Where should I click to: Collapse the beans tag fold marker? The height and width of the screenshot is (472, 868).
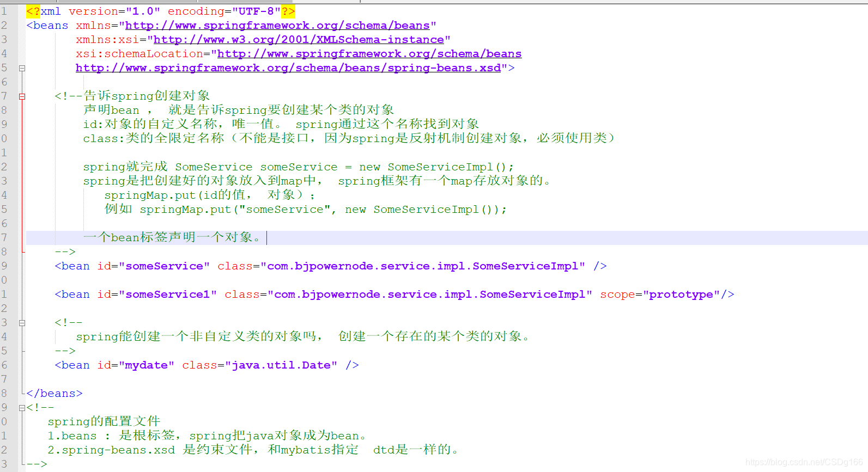[x=22, y=69]
